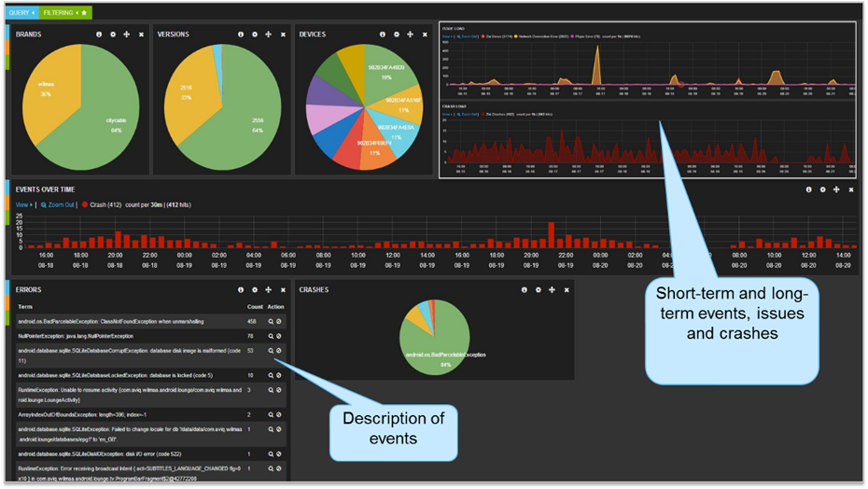Open info for the CRASHES panel
The image size is (868, 489).
(525, 289)
